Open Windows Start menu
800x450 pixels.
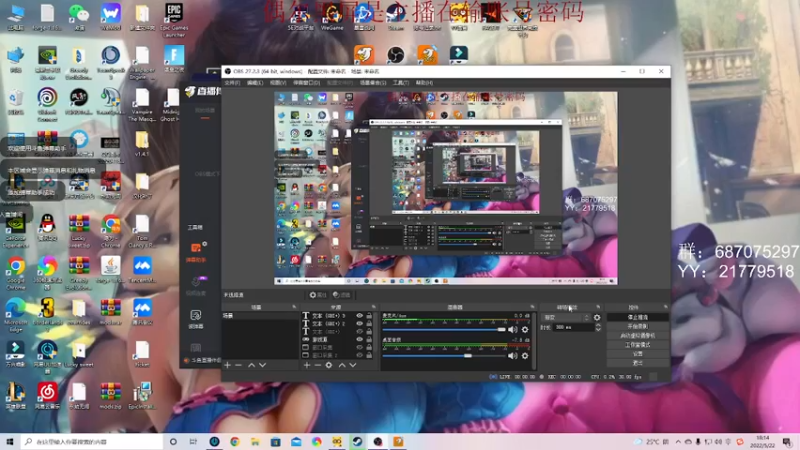point(10,441)
